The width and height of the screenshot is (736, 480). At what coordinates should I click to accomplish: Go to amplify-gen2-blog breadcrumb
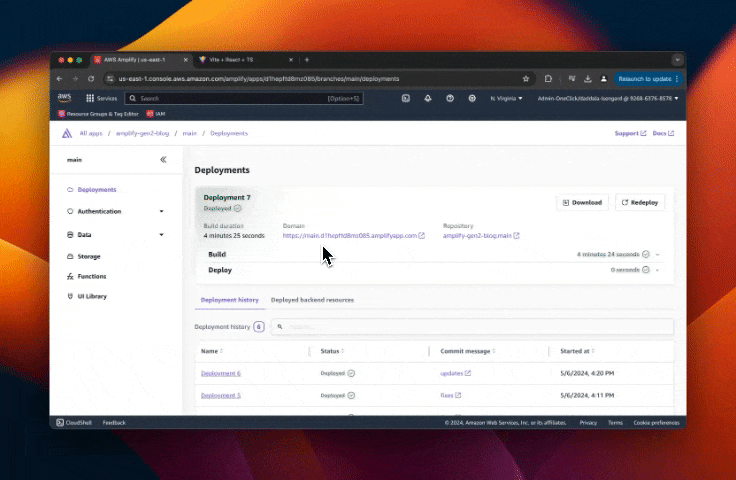coord(142,133)
